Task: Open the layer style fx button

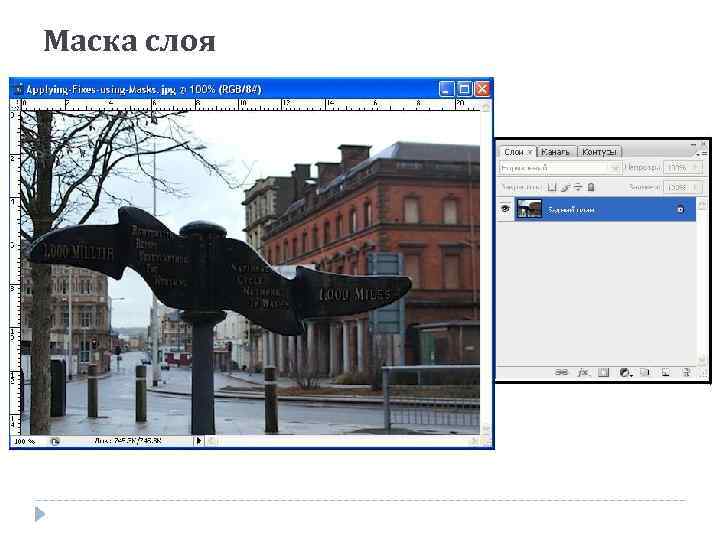Action: pyautogui.click(x=583, y=372)
